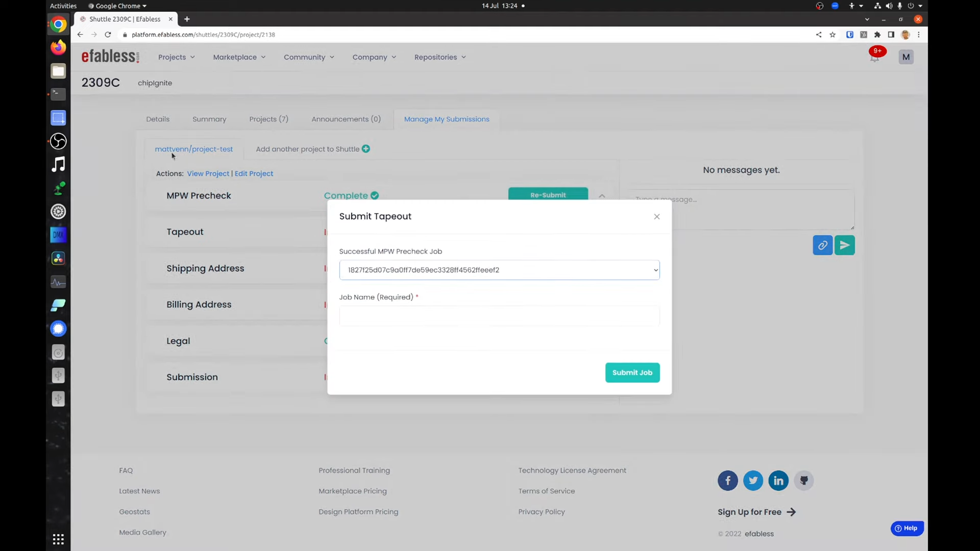
Task: Open Terminal from the dock
Action: point(58,94)
